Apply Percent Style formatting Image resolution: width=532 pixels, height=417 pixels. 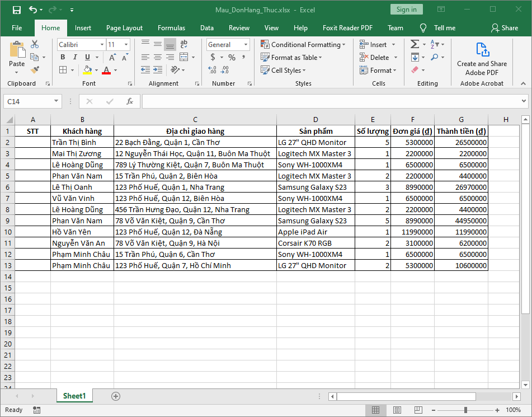[x=232, y=57]
